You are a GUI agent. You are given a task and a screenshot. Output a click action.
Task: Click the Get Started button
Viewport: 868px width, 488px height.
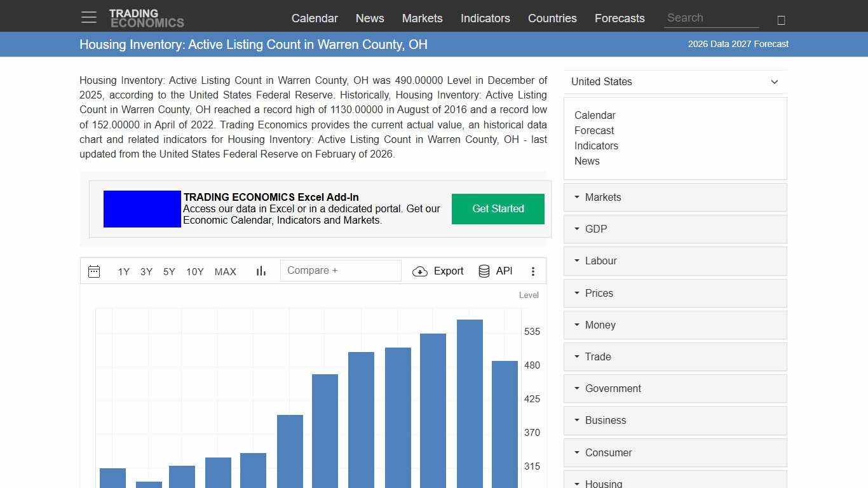coord(498,208)
